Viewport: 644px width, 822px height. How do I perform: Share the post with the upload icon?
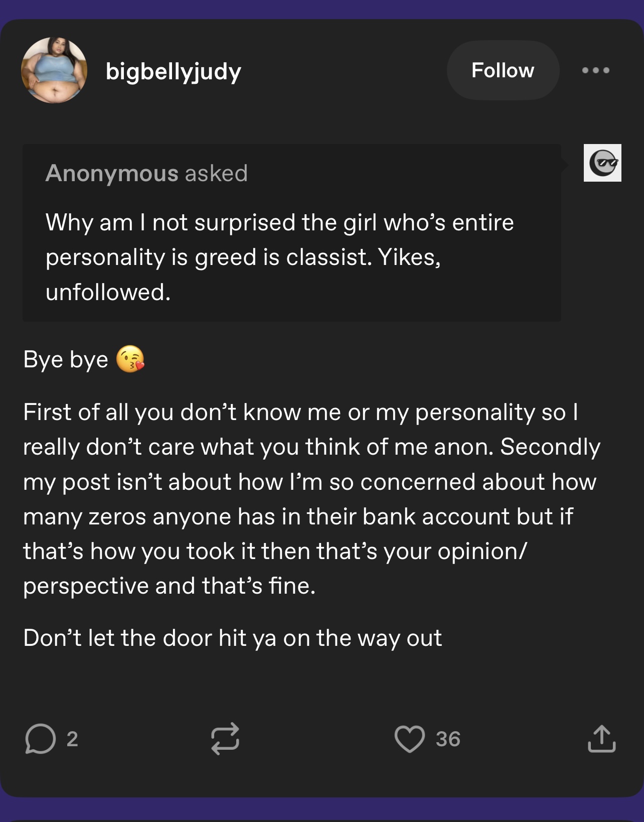(601, 739)
